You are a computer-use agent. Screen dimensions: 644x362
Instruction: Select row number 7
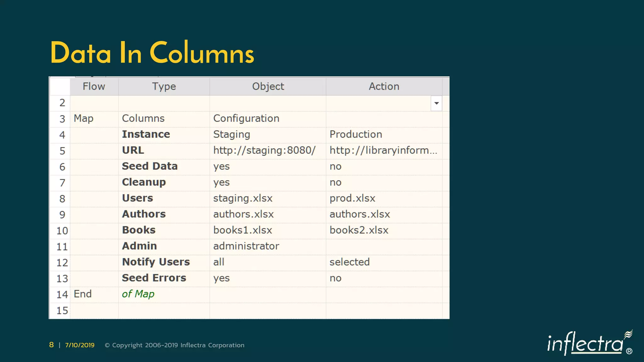coord(60,183)
